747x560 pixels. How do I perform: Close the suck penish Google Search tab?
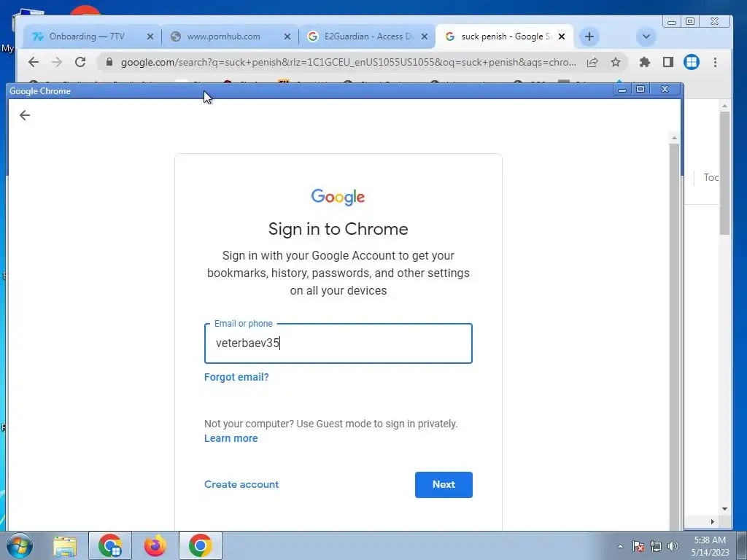(x=562, y=36)
